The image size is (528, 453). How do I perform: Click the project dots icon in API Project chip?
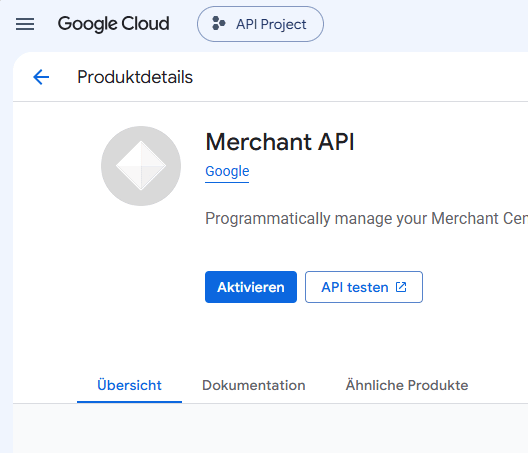click(x=219, y=24)
